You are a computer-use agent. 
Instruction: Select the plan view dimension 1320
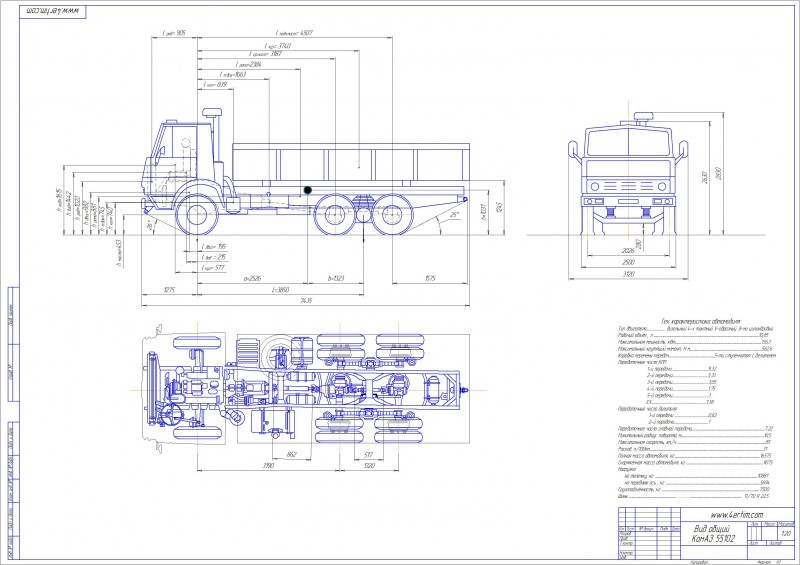click(370, 465)
